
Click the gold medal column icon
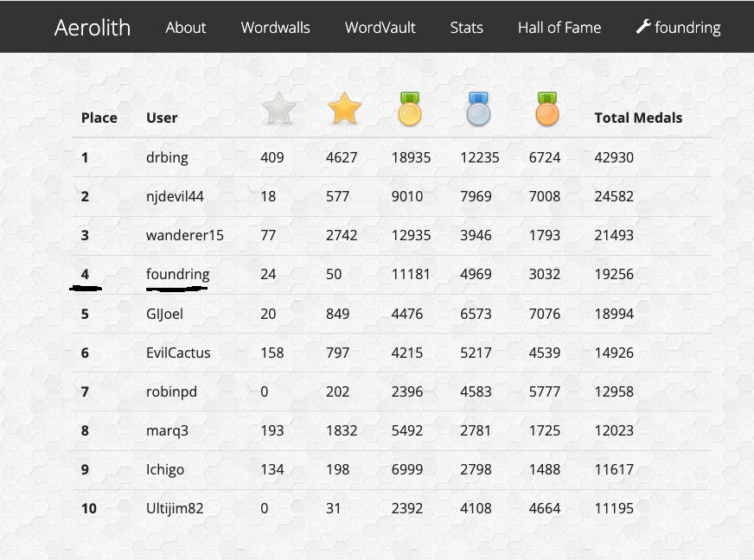410,109
